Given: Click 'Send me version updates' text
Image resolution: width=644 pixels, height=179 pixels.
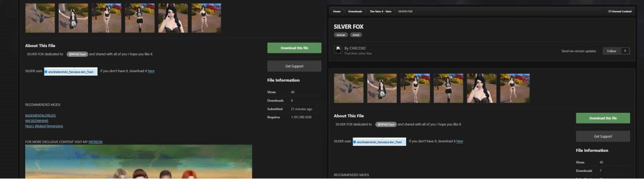Looking at the screenshot, I should click(579, 51).
